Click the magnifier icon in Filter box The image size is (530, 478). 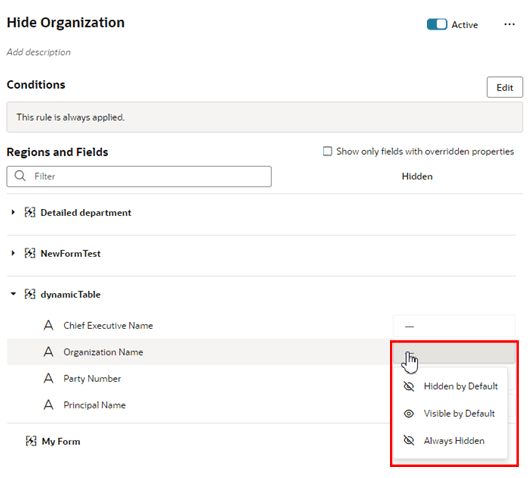(20, 176)
